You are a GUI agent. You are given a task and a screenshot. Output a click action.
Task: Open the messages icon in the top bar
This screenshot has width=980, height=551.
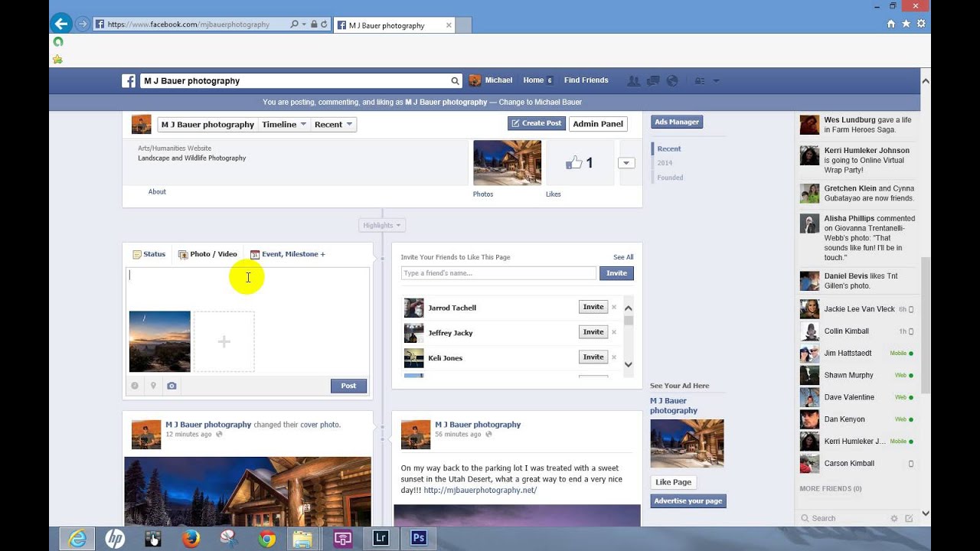pyautogui.click(x=653, y=80)
